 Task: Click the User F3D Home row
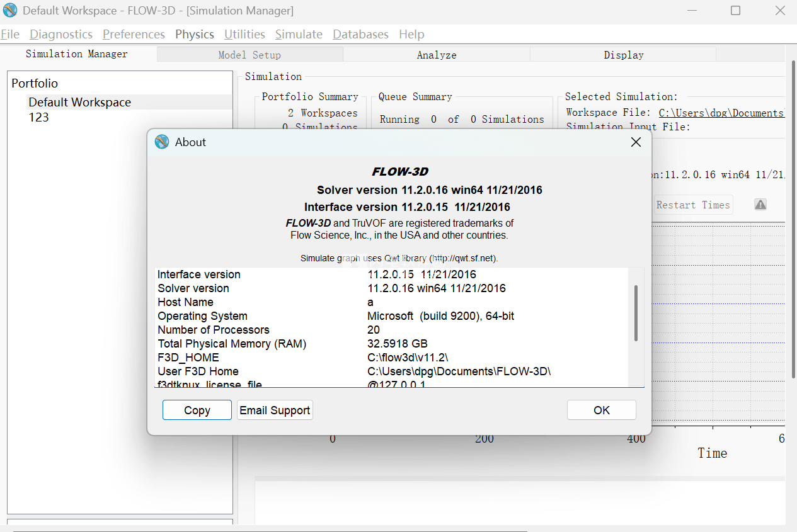click(391, 371)
